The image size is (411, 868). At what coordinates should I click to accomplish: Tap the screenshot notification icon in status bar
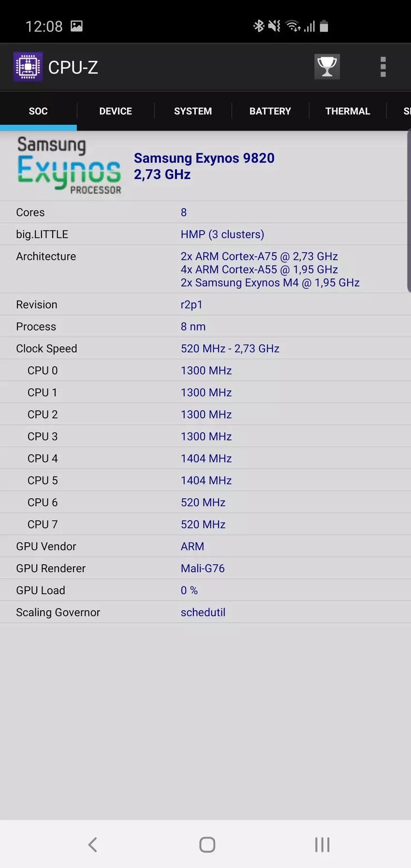coord(76,26)
